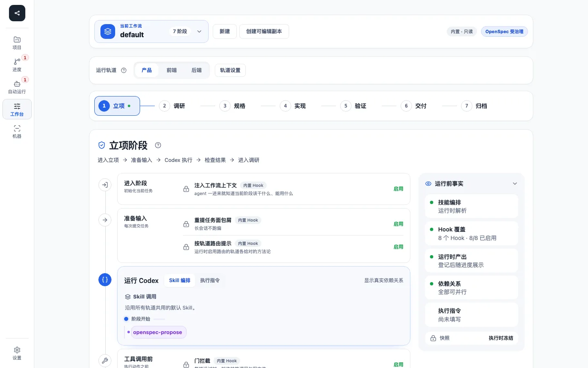Click the lock icon beside 快照

tap(433, 338)
